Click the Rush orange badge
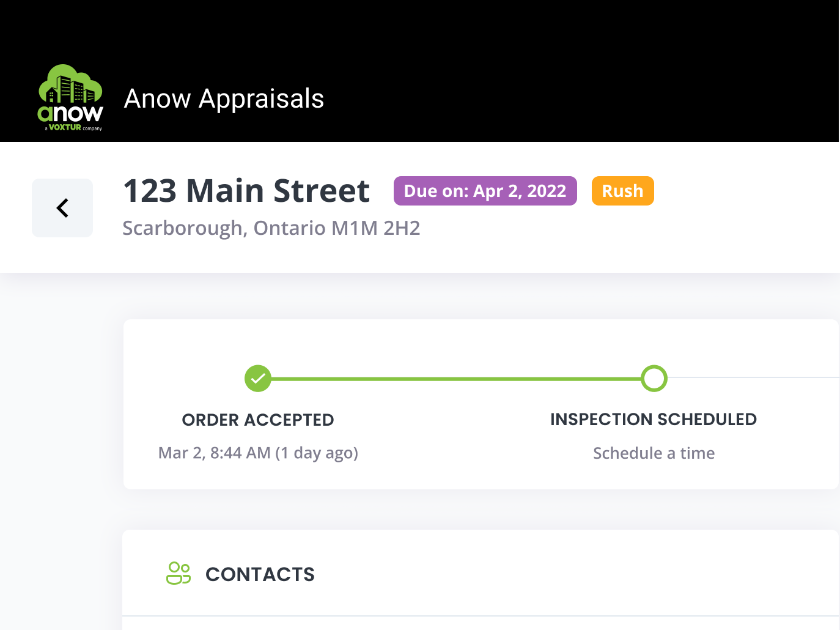The image size is (840, 630). point(623,191)
